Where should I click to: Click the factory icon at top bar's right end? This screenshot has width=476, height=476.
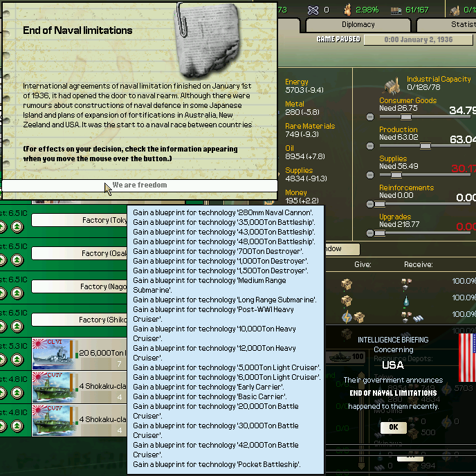tap(455, 10)
